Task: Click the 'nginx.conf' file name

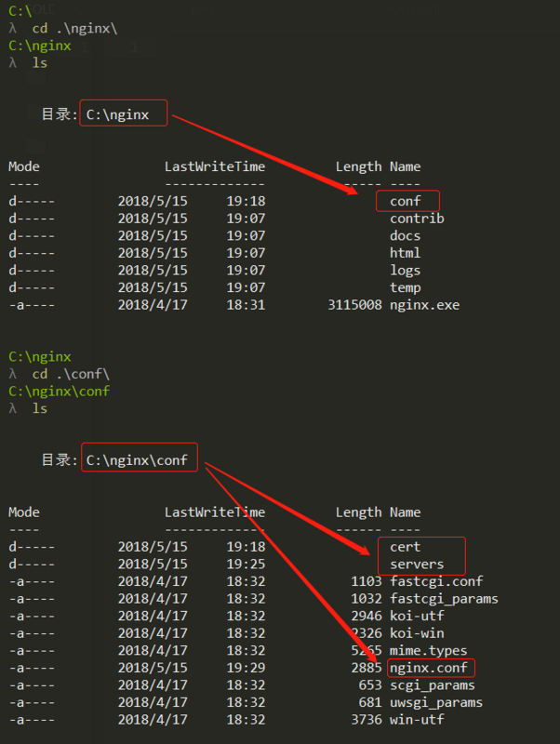Action: pos(429,668)
